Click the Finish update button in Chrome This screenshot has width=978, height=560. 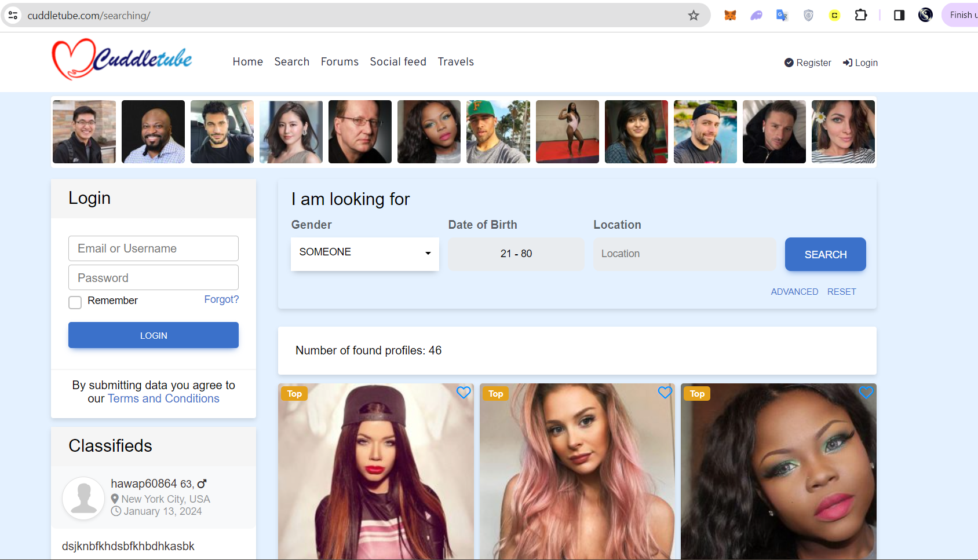[961, 15]
